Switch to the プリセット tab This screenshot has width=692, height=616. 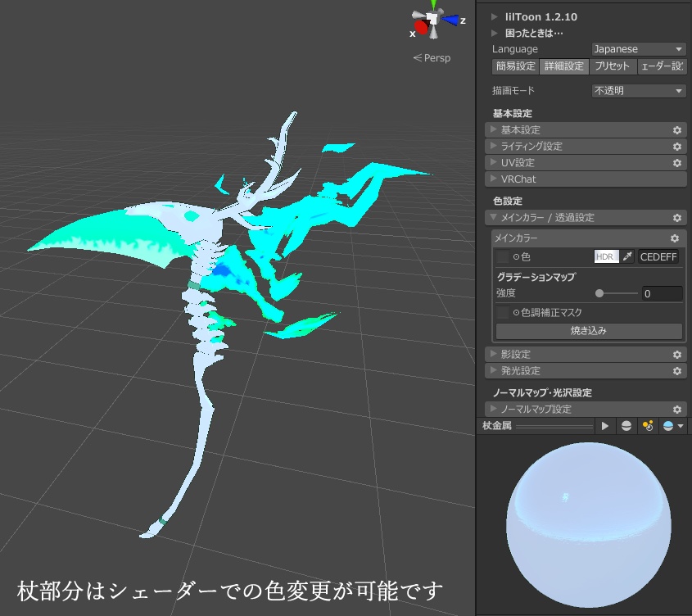tap(613, 66)
